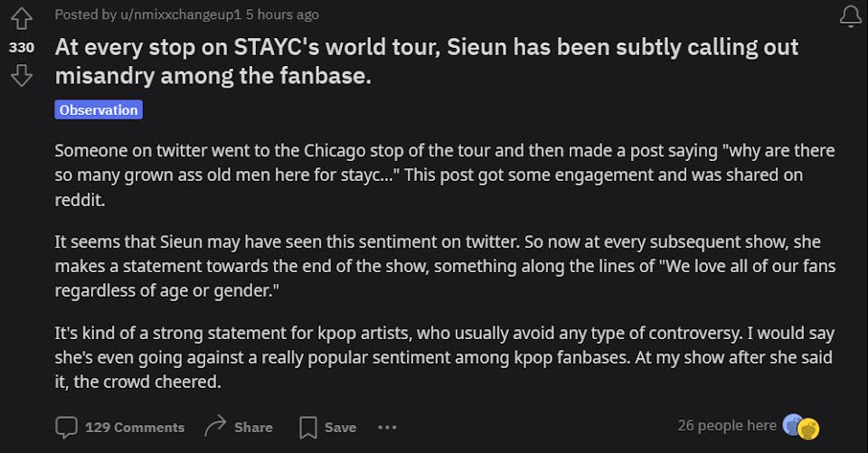Click the paragraph mentioning the Chicago stop
Screen dimensions: 868x453
[x=444, y=175]
